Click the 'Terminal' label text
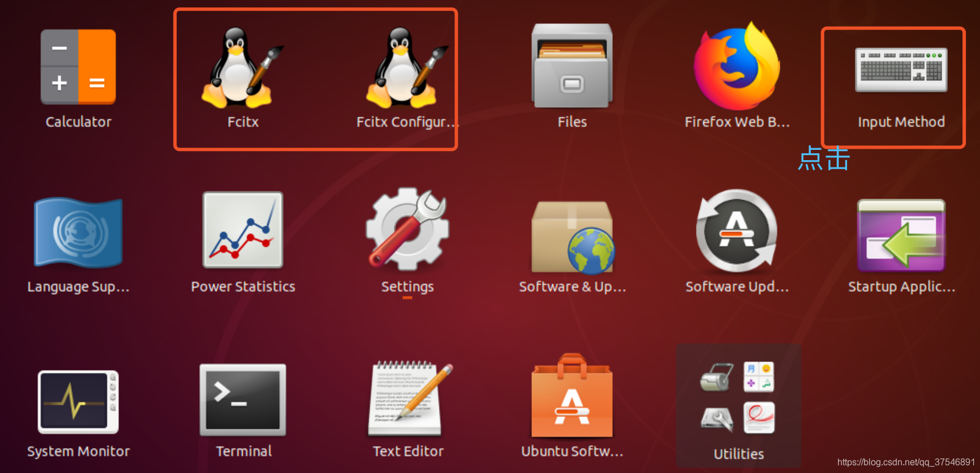 (x=243, y=451)
